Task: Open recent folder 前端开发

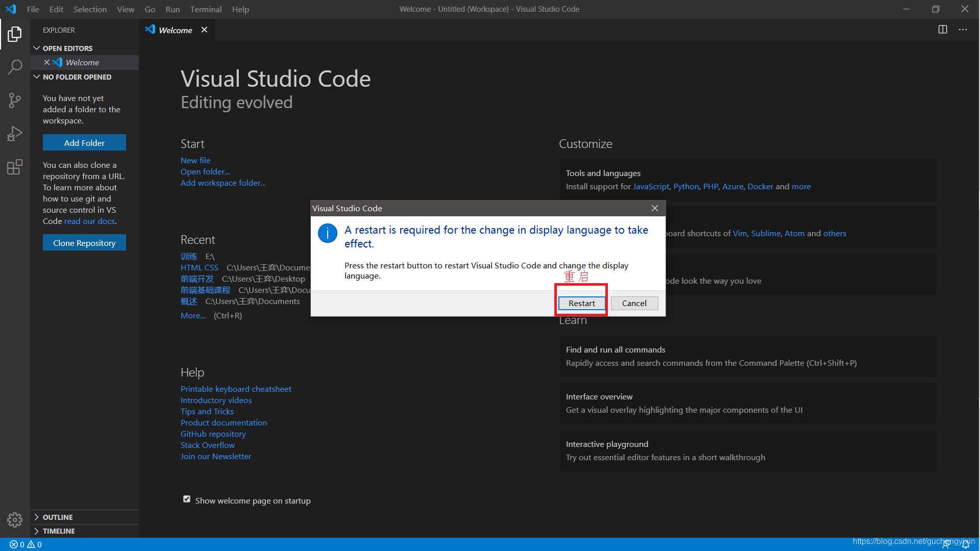Action: point(197,279)
